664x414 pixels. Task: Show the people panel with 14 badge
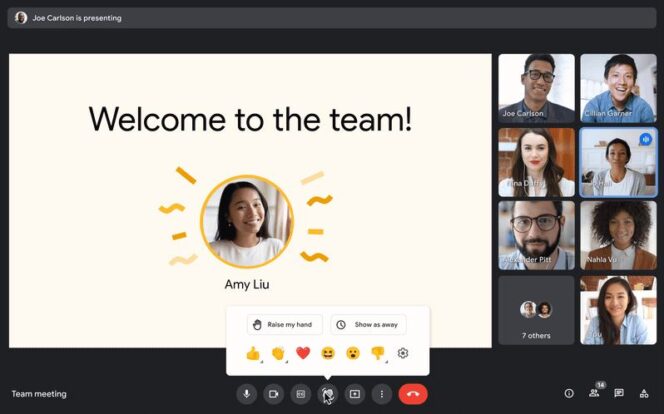595,393
